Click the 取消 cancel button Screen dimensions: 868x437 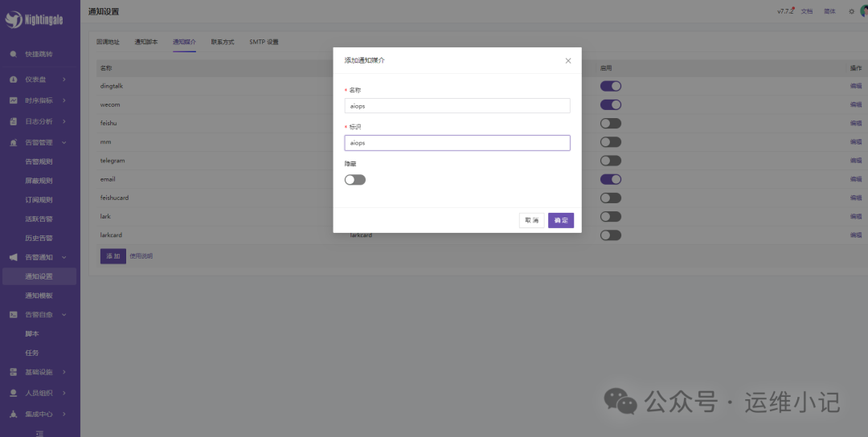pos(531,220)
